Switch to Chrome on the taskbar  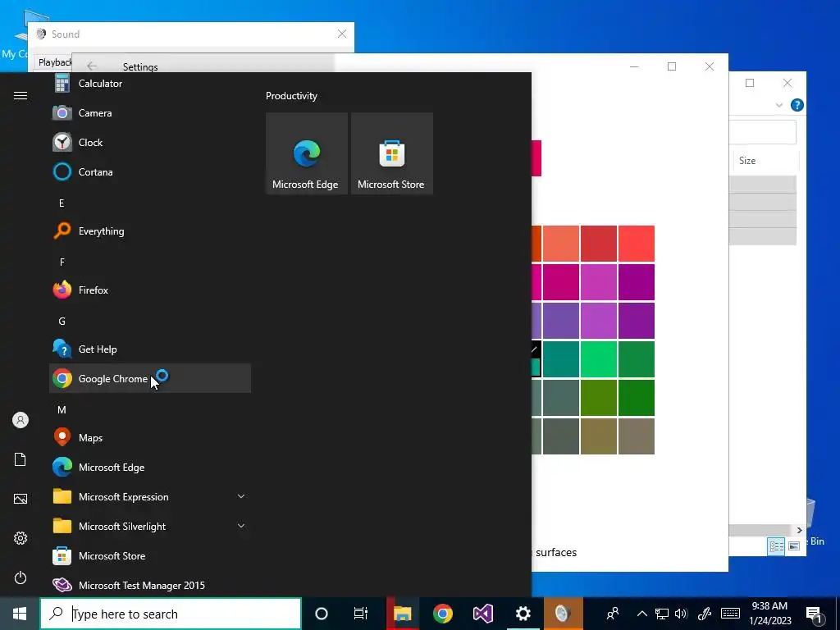pyautogui.click(x=442, y=614)
